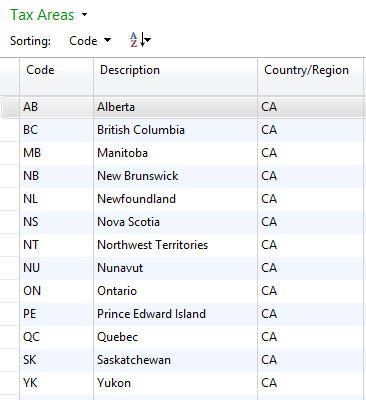This screenshot has width=366, height=400.
Task: Select the YK code cell
Action: click(x=57, y=383)
